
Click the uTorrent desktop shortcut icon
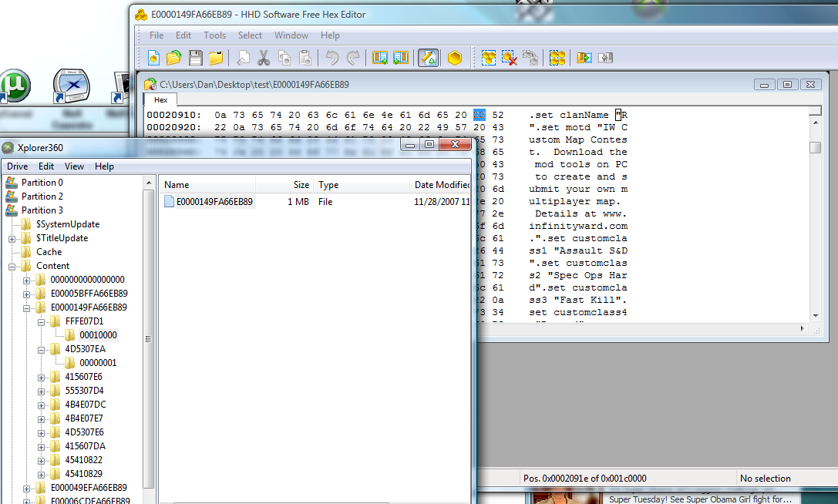tap(14, 86)
